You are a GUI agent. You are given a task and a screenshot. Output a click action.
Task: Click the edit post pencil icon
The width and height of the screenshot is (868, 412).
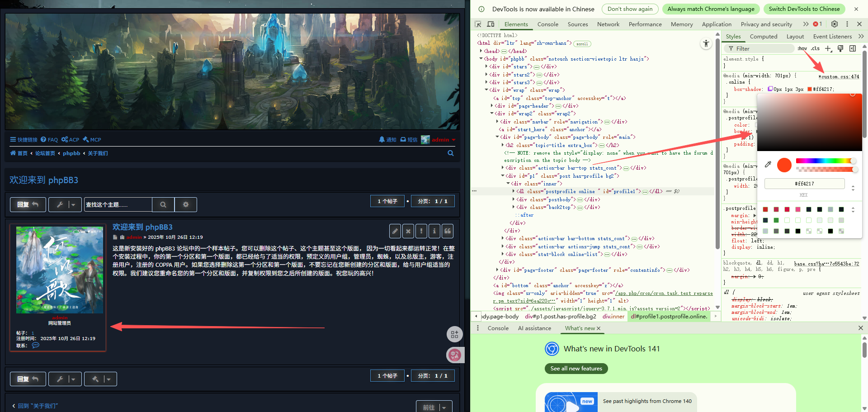pyautogui.click(x=395, y=231)
